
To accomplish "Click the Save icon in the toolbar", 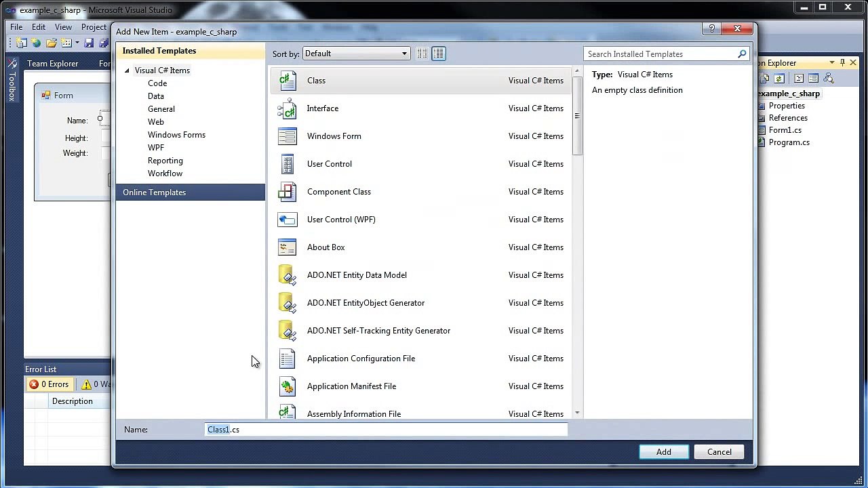I will [89, 43].
